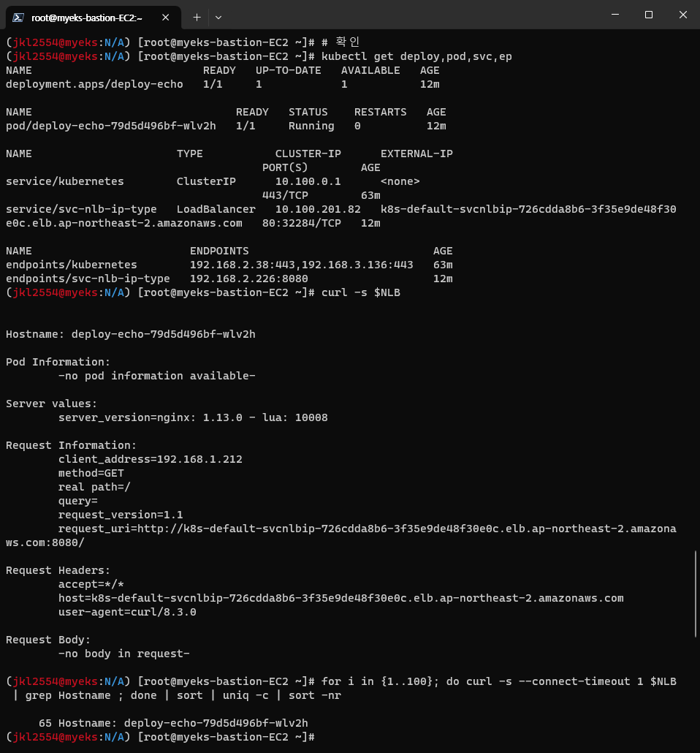
Task: Click cluster IP '10.100.0.1'
Action: pos(308,181)
